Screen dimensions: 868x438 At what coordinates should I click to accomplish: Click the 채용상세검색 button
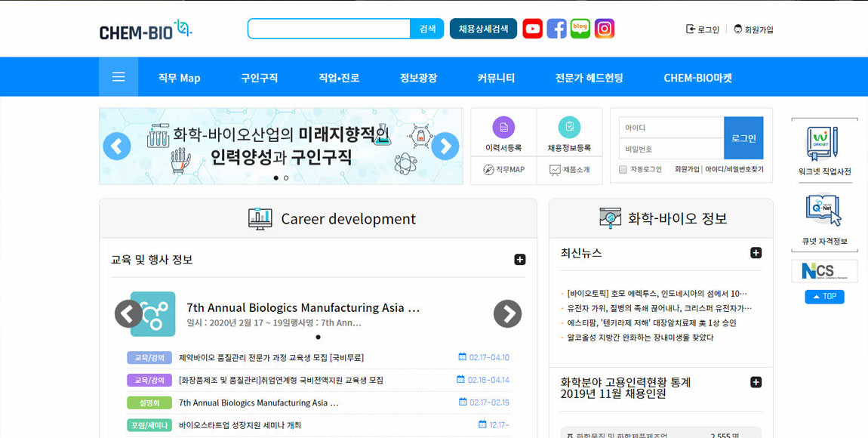pyautogui.click(x=483, y=29)
